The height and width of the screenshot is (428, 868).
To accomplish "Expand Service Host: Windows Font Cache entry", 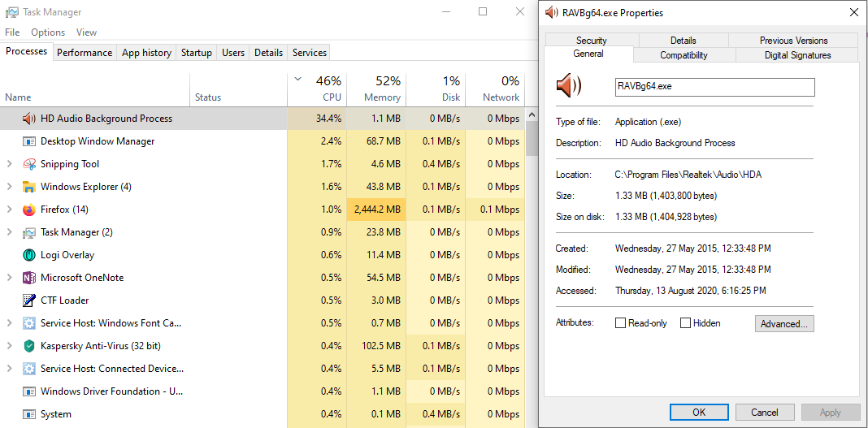I will [9, 323].
